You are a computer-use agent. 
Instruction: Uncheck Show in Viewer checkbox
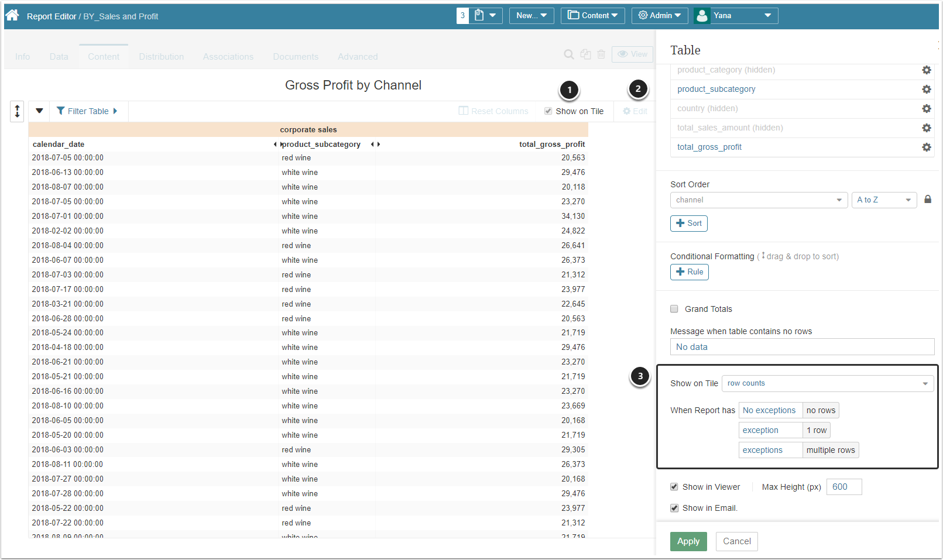coord(674,487)
